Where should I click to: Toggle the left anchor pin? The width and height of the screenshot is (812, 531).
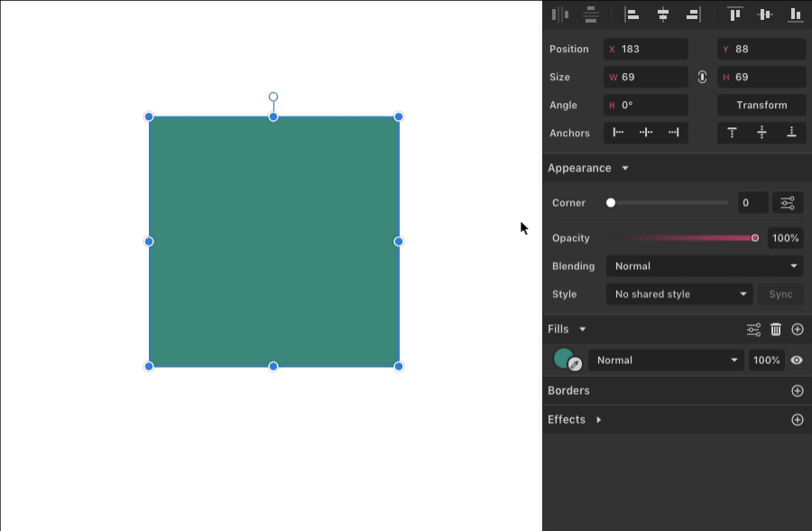pyautogui.click(x=619, y=133)
